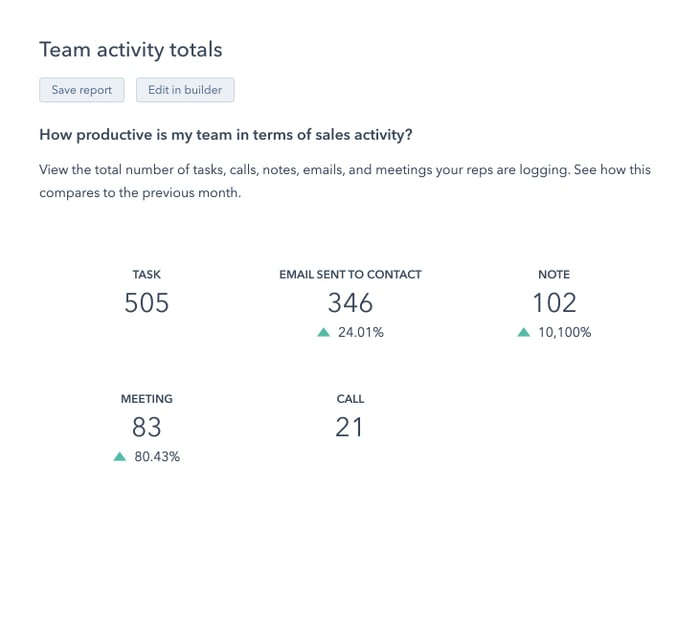Click the green up arrow under Email count
This screenshot has width=700, height=642.
(323, 333)
